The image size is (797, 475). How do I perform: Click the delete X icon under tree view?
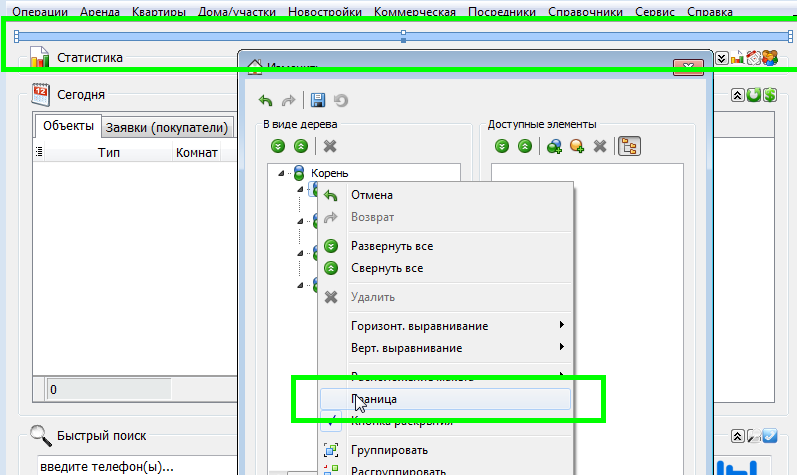tap(329, 146)
